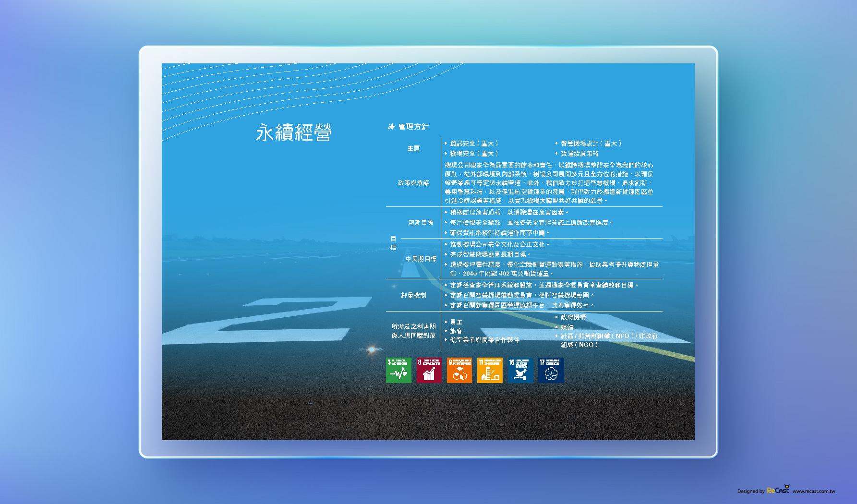Click the airplane icon beside 管理方針
Viewport: 857px width, 504px height.
[x=391, y=127]
